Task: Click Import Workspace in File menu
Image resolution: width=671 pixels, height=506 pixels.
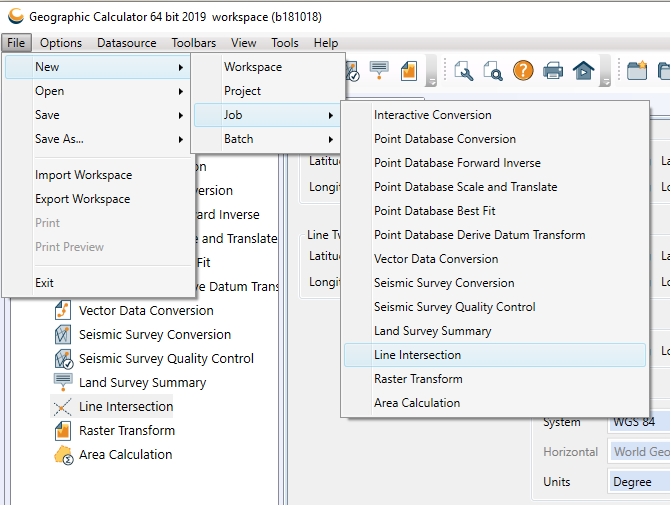Action: tap(83, 175)
